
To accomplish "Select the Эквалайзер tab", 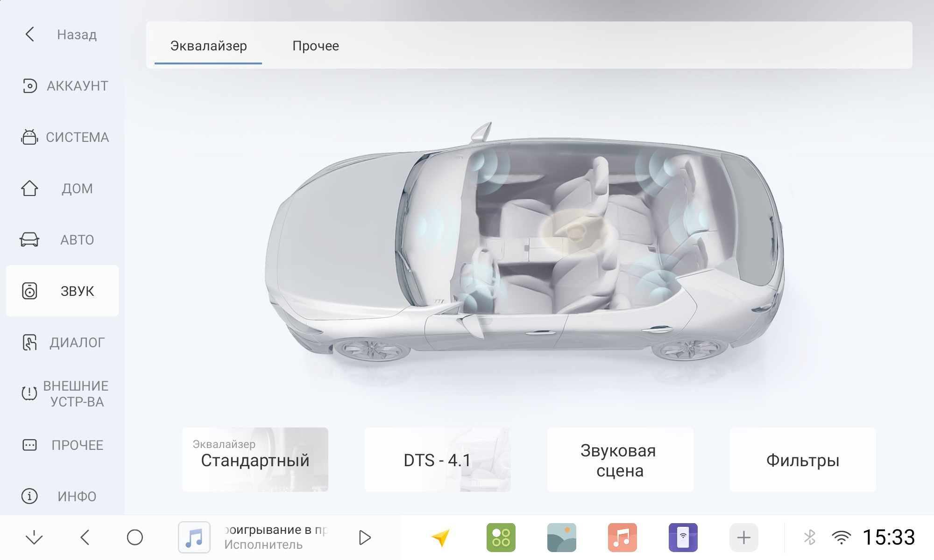I will point(208,46).
